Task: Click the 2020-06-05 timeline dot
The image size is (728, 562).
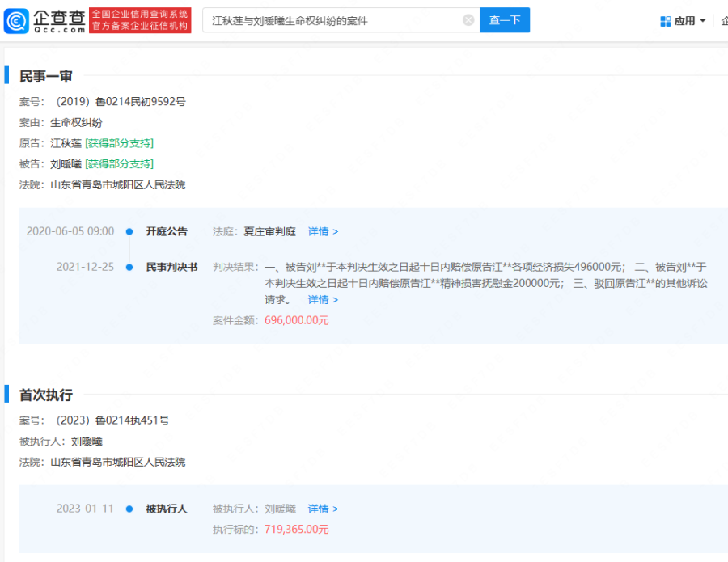Action: [x=129, y=232]
